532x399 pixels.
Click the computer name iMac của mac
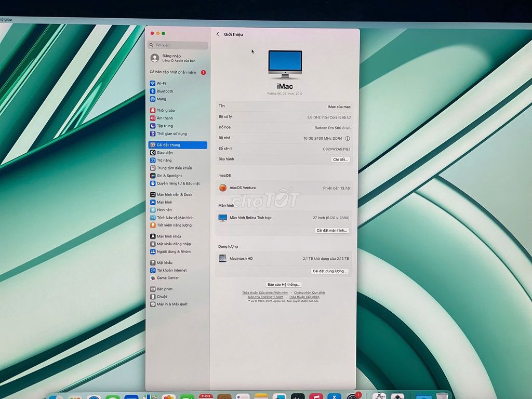[339, 107]
